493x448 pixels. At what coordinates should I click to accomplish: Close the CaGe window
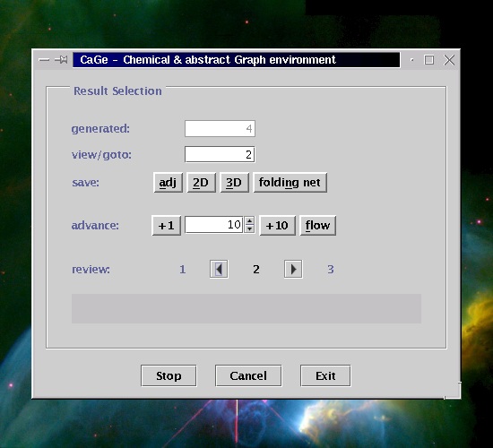click(449, 60)
